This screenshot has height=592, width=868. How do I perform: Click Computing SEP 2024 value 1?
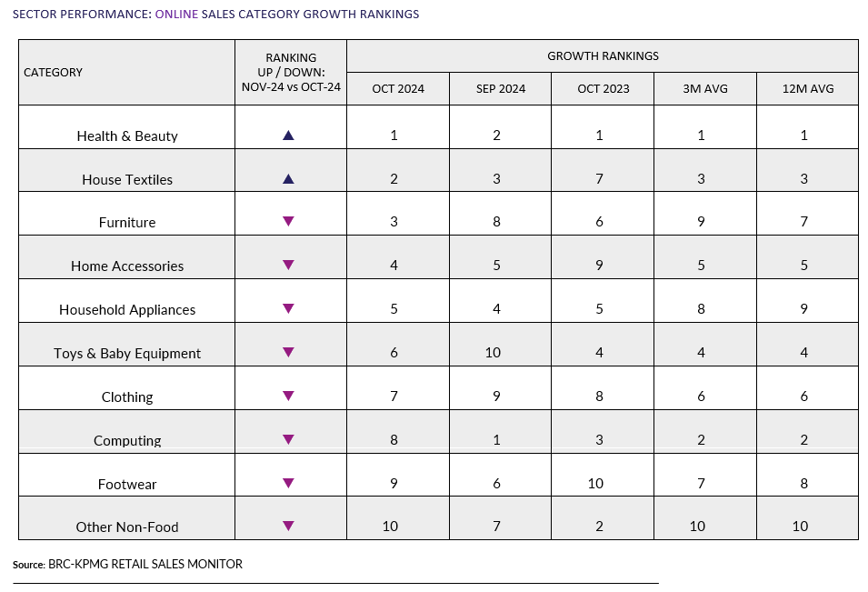496,440
